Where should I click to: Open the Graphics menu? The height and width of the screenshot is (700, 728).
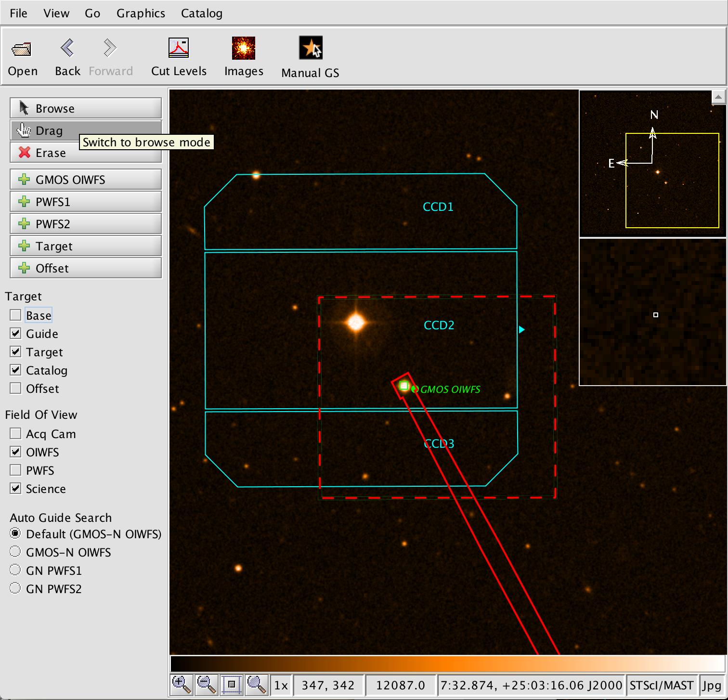141,13
